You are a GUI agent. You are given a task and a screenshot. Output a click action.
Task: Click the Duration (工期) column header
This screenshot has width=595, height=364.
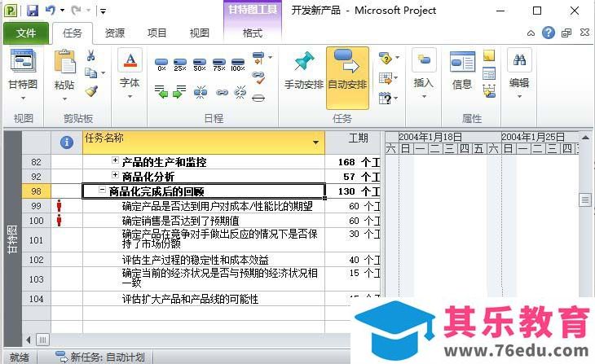(x=353, y=143)
